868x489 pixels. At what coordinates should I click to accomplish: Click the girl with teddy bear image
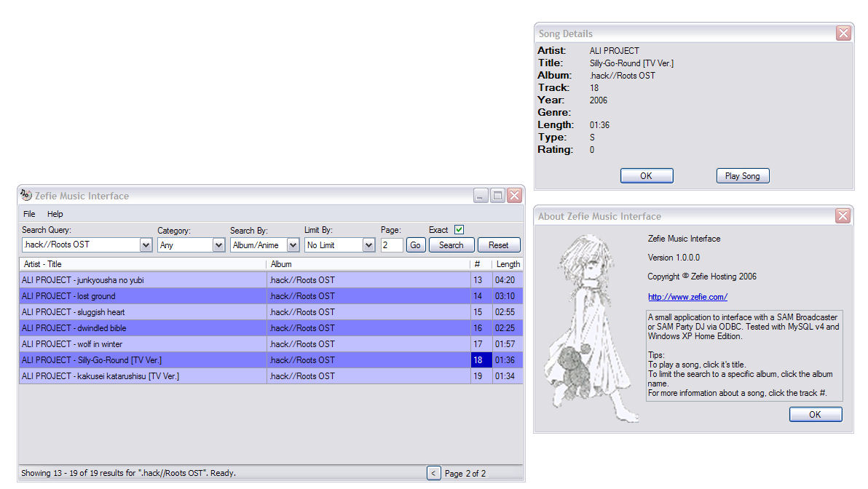point(590,327)
